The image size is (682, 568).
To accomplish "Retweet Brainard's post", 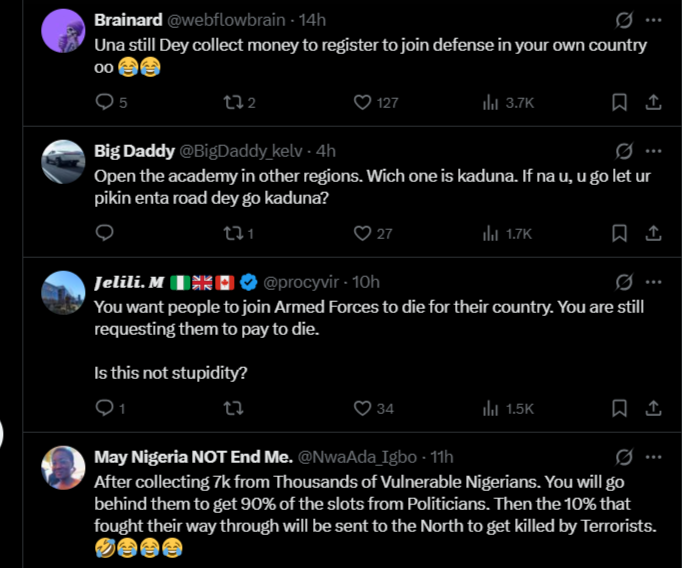I will [x=234, y=102].
